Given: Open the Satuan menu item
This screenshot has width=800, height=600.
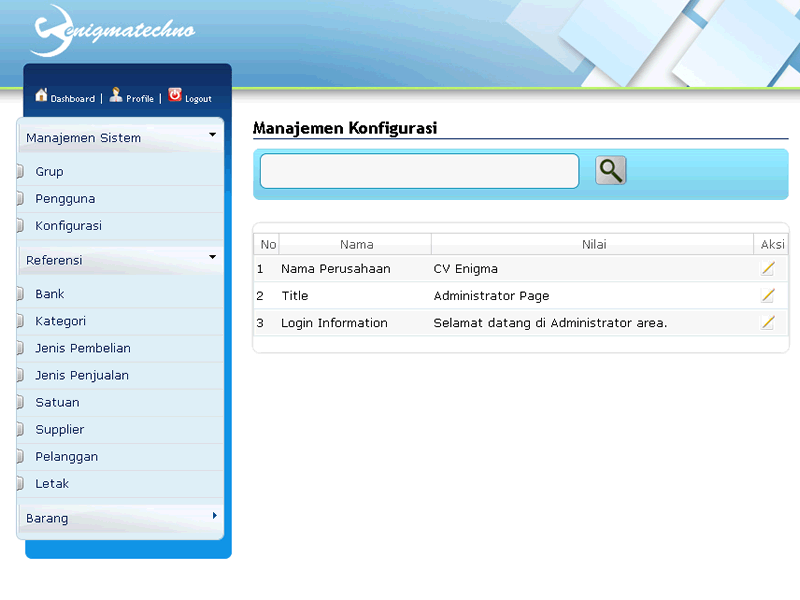Looking at the screenshot, I should click(121, 403).
